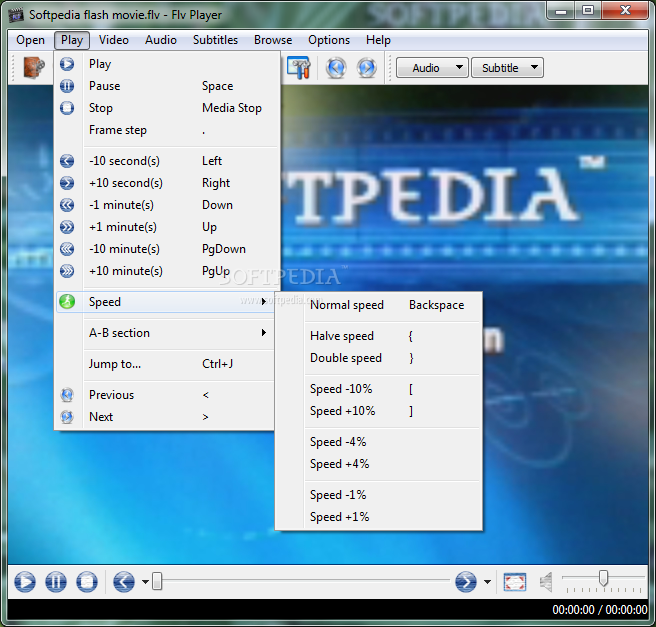This screenshot has height=627, width=656.
Task: Expand the A-B section submenu
Action: pos(166,333)
